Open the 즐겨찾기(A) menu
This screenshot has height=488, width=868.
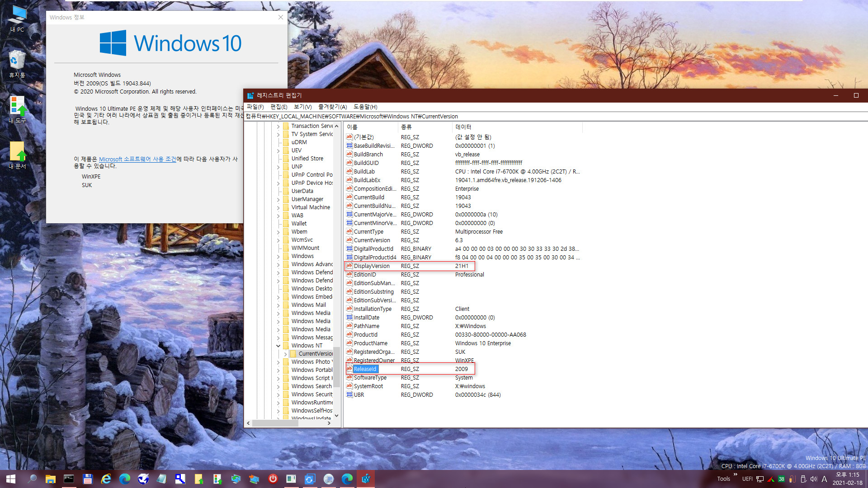coord(333,107)
